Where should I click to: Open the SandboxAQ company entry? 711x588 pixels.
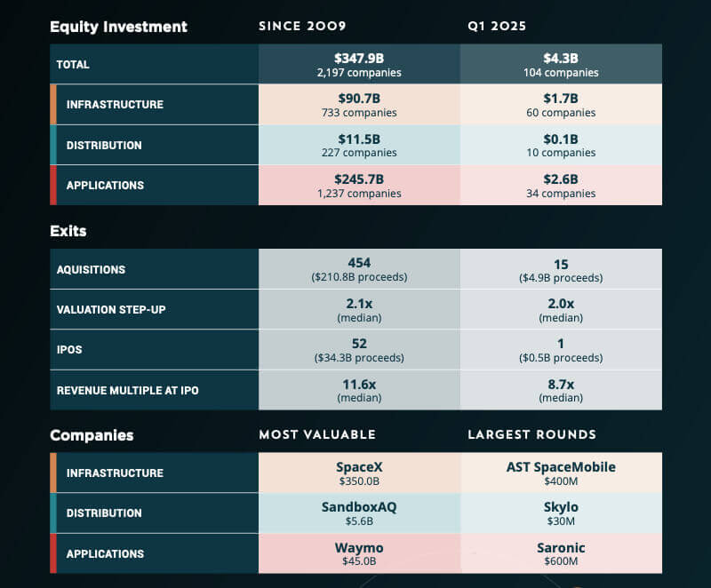pyautogui.click(x=359, y=507)
